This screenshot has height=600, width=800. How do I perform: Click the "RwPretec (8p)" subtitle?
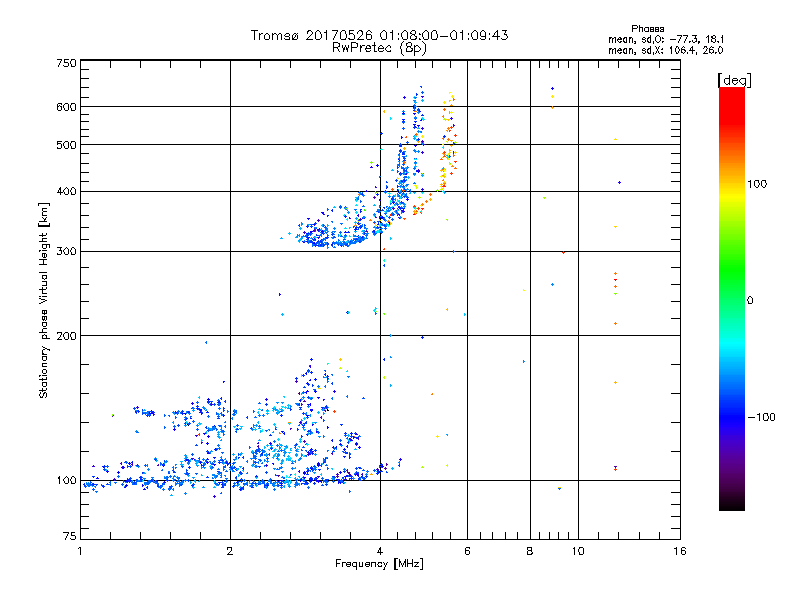pos(379,48)
